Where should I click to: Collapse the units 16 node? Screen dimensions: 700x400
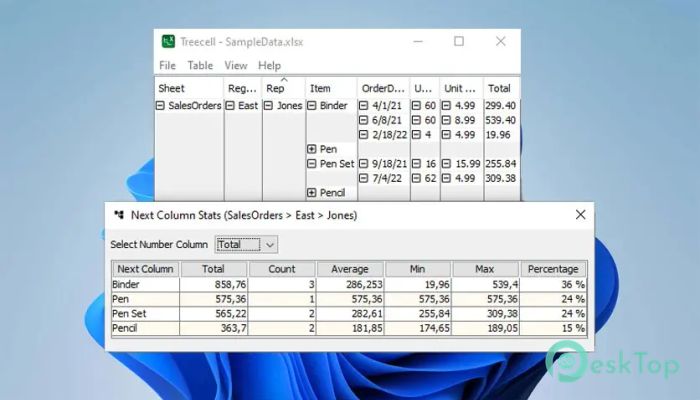(416, 164)
